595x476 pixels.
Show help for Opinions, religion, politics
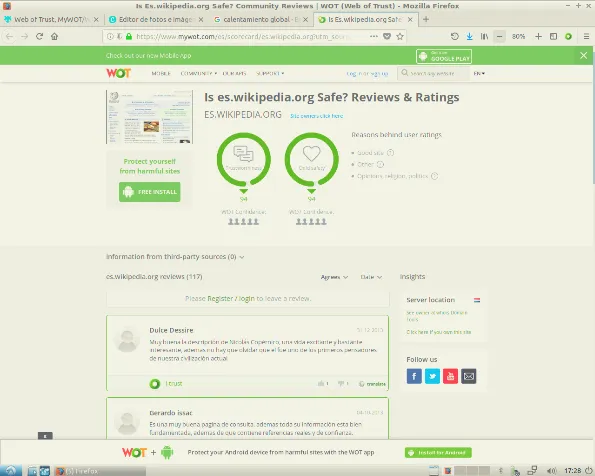pos(434,176)
